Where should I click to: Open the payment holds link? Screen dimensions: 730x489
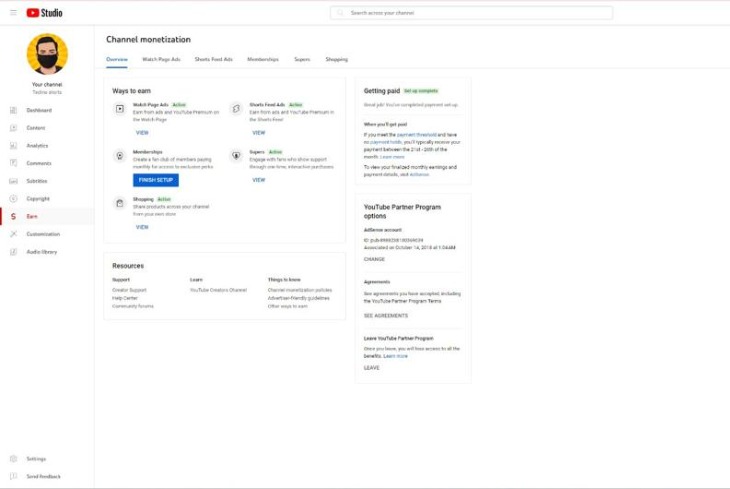pyautogui.click(x=385, y=142)
